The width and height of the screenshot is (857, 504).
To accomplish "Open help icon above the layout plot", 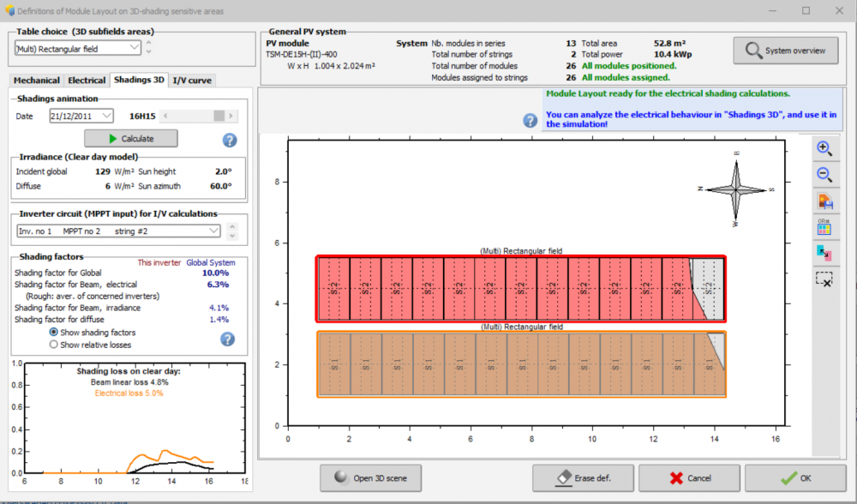I will tap(530, 120).
